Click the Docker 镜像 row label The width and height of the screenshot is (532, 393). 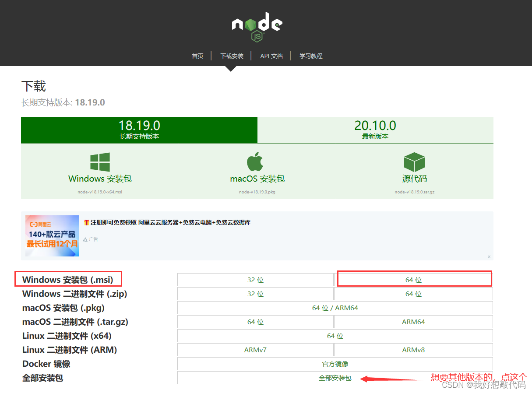coord(46,364)
